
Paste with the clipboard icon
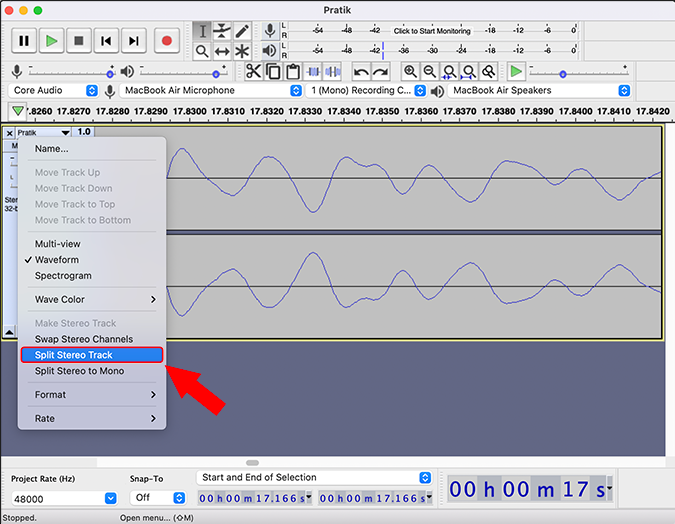(x=293, y=71)
